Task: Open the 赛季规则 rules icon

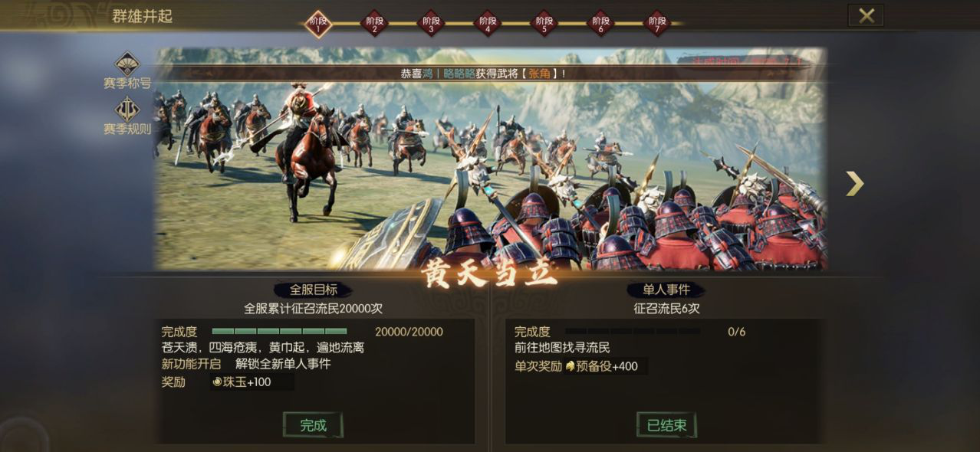Action: (127, 110)
